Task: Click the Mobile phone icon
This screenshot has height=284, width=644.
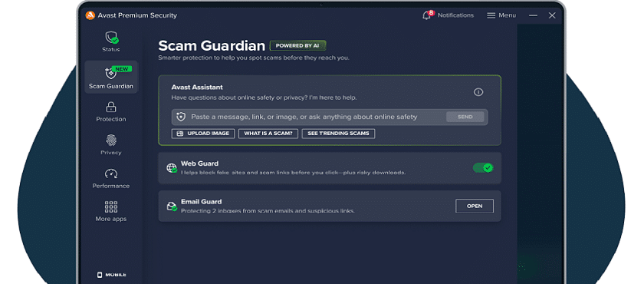Action: click(x=99, y=275)
